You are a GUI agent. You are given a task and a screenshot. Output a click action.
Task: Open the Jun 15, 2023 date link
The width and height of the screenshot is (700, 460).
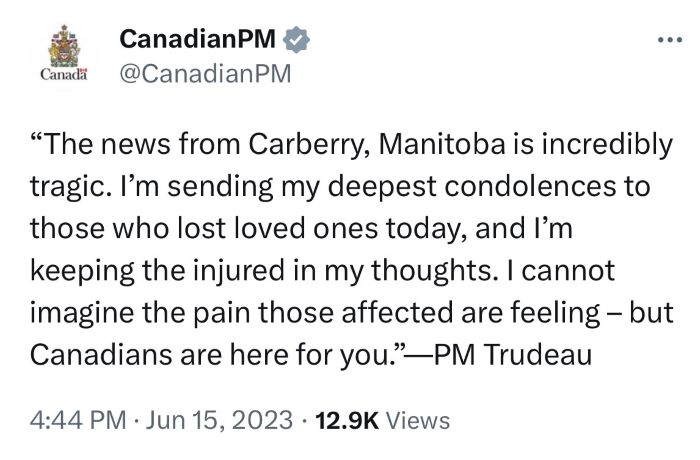219,420
